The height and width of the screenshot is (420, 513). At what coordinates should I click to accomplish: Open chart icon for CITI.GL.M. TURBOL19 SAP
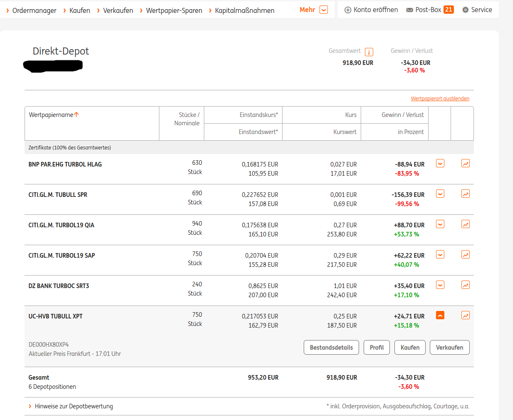click(465, 255)
